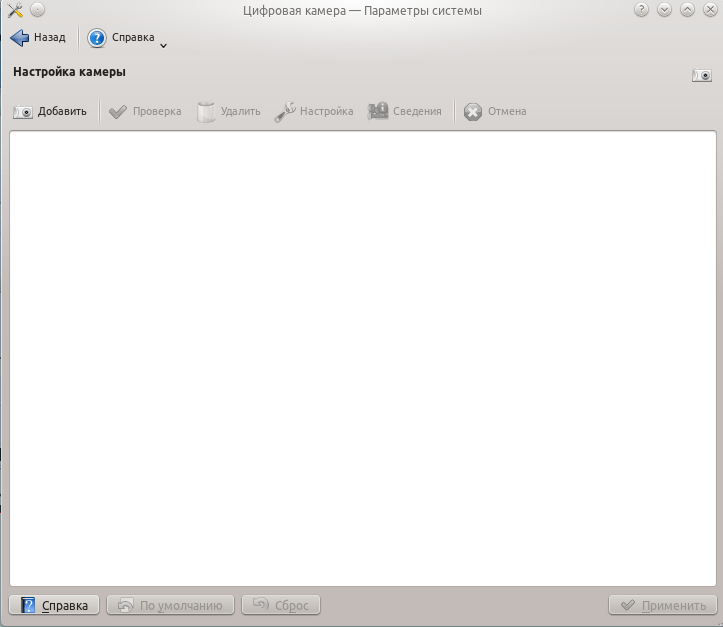The width and height of the screenshot is (723, 627).
Task: Go back with the Назад arrow button
Action: (x=38, y=37)
